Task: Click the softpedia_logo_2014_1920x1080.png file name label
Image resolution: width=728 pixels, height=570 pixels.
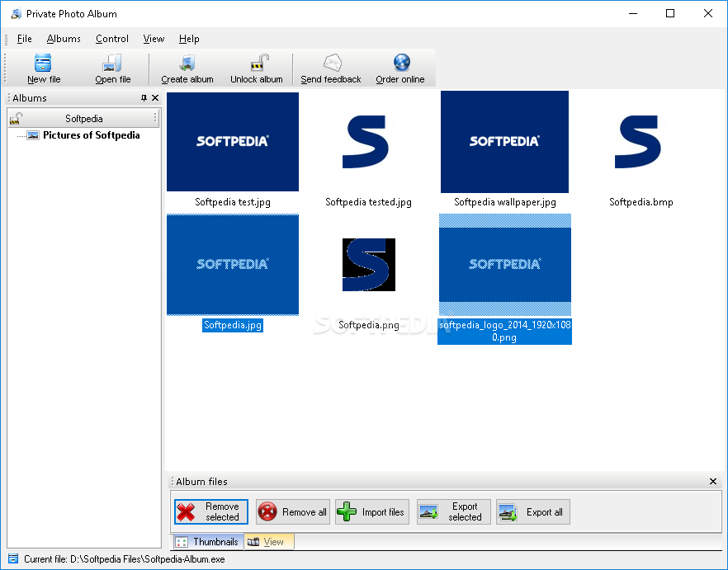Action: 504,331
